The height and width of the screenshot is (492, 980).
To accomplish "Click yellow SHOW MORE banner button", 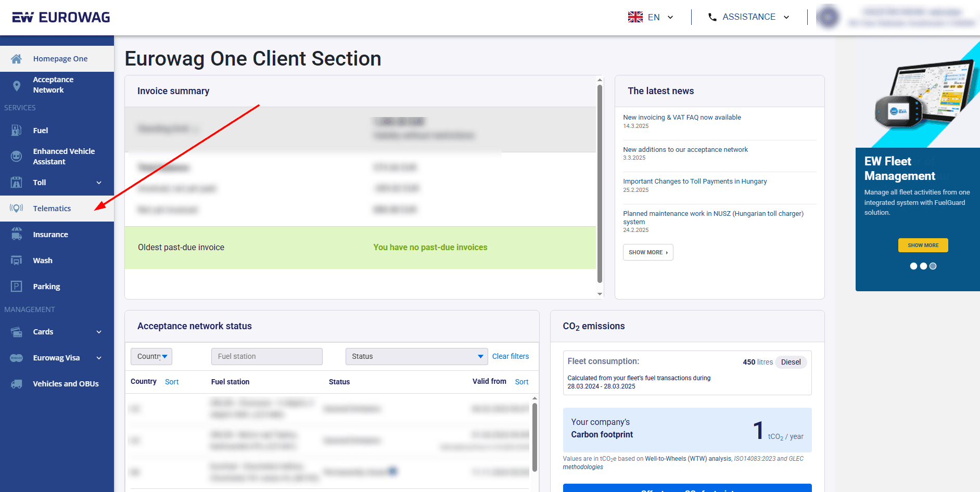I will (923, 245).
